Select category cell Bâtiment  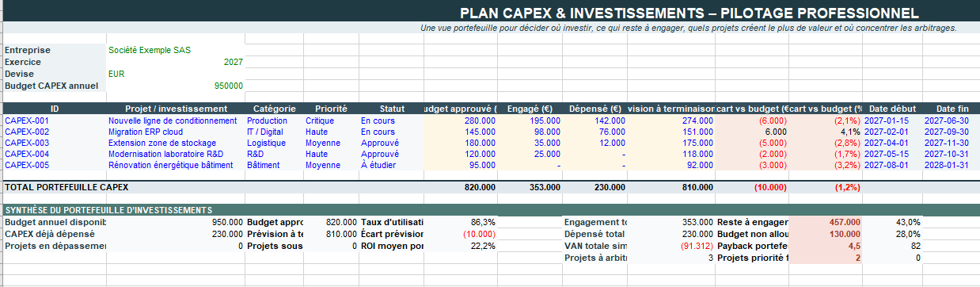[x=275, y=165]
